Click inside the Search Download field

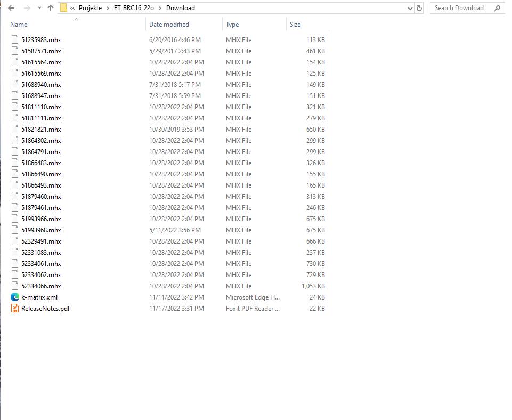tap(458, 8)
